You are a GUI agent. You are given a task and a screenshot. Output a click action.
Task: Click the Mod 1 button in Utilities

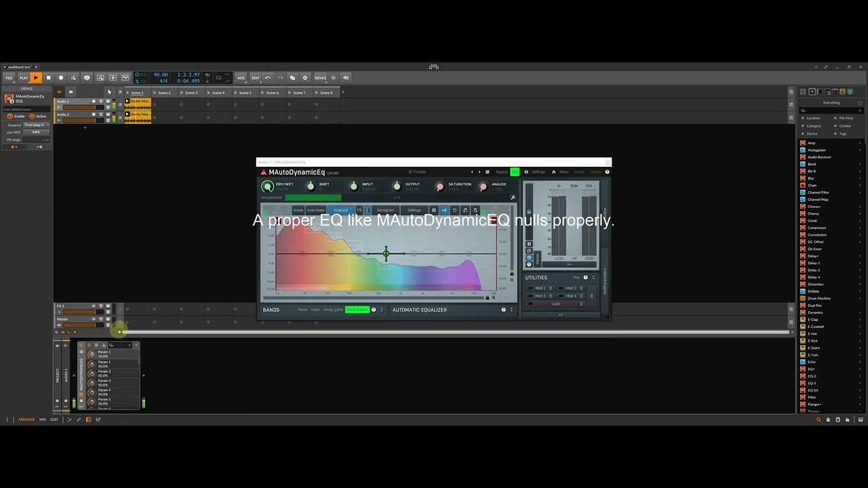pos(540,288)
